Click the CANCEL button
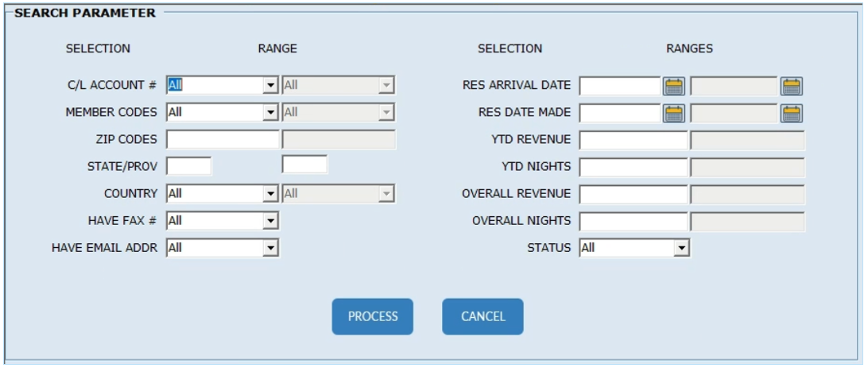This screenshot has height=368, width=868. 482,316
